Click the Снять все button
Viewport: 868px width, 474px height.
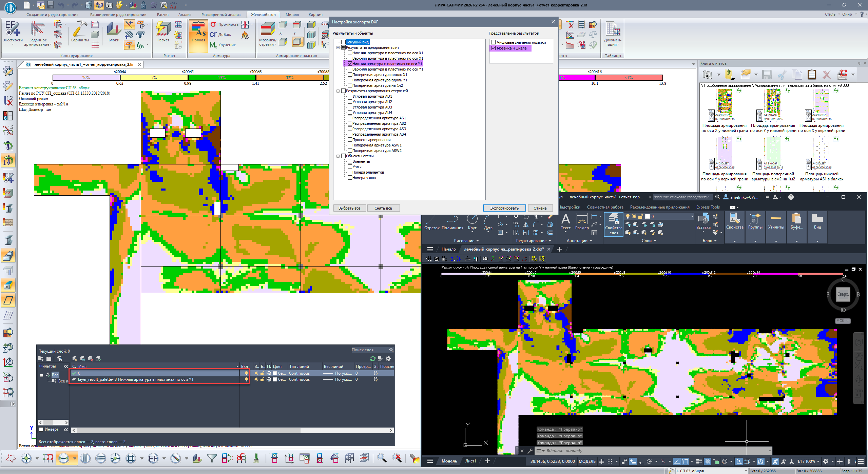click(383, 208)
